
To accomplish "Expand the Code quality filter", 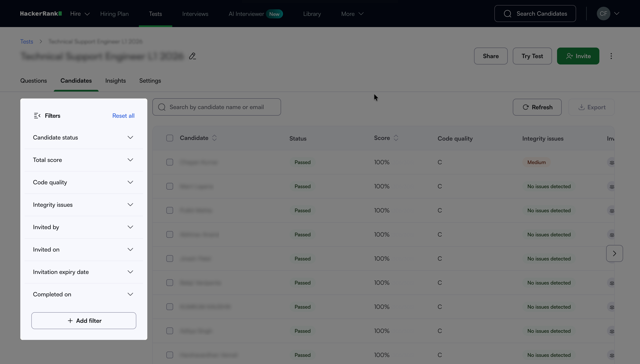I will coord(84,182).
